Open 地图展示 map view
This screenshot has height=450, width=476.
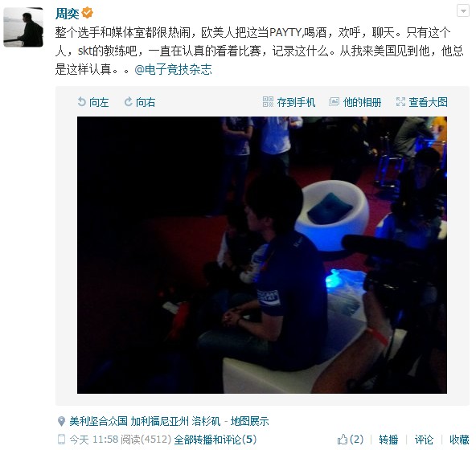coord(249,421)
